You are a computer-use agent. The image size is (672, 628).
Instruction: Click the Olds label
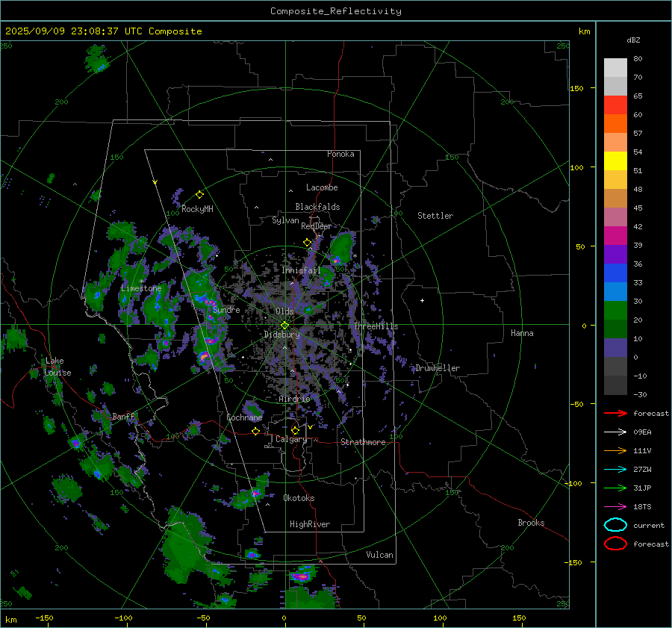[284, 311]
